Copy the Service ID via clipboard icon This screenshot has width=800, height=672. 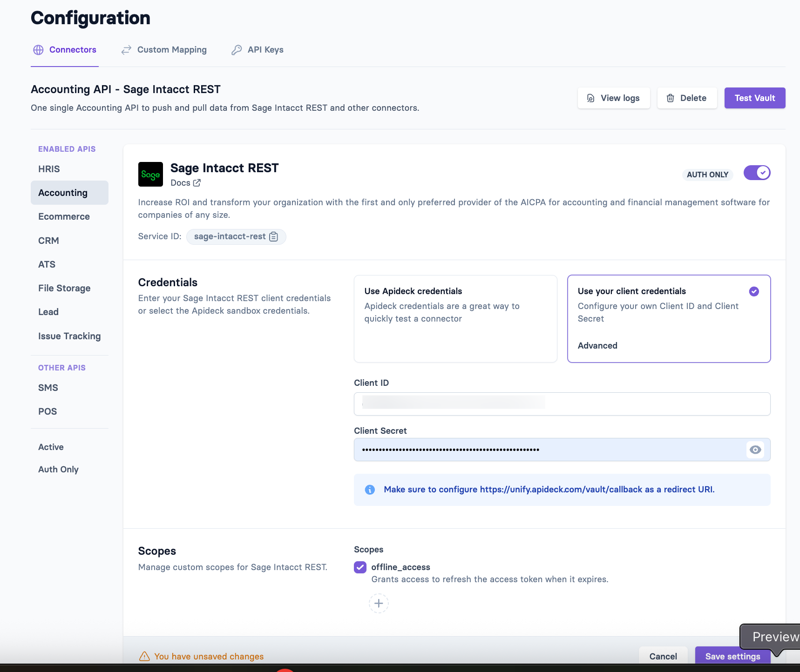[273, 236]
